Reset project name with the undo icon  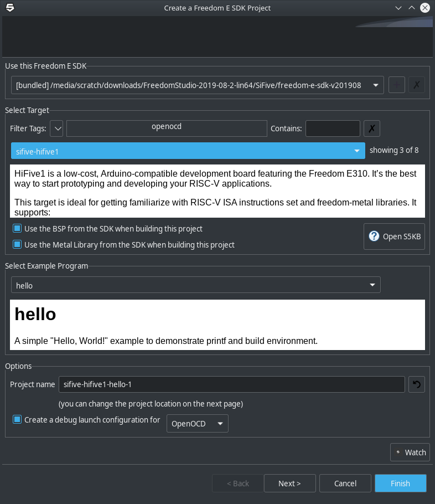click(x=416, y=384)
